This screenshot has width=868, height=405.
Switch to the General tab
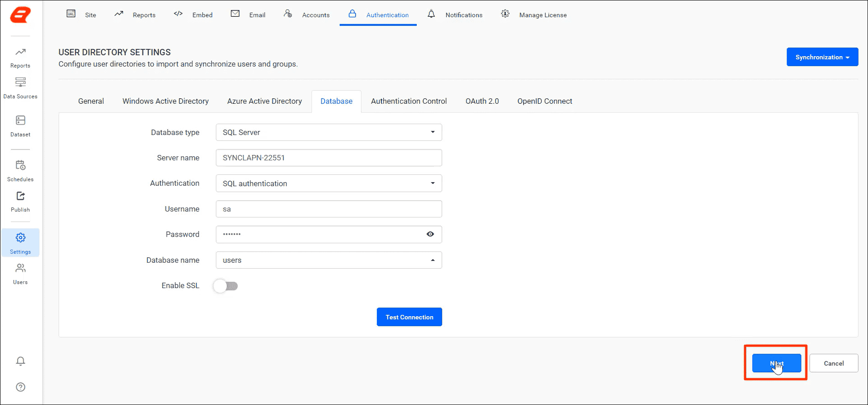click(91, 101)
